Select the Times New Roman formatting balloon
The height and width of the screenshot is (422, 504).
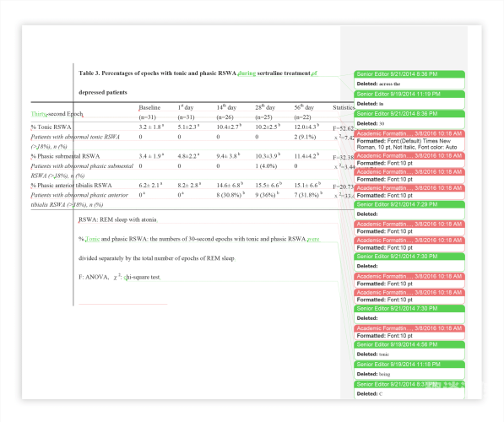coord(409,140)
